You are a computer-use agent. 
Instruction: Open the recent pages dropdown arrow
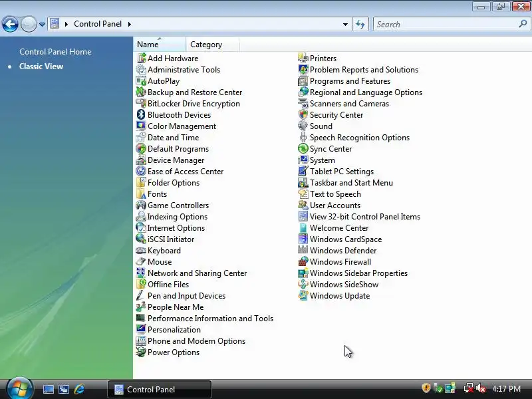42,25
